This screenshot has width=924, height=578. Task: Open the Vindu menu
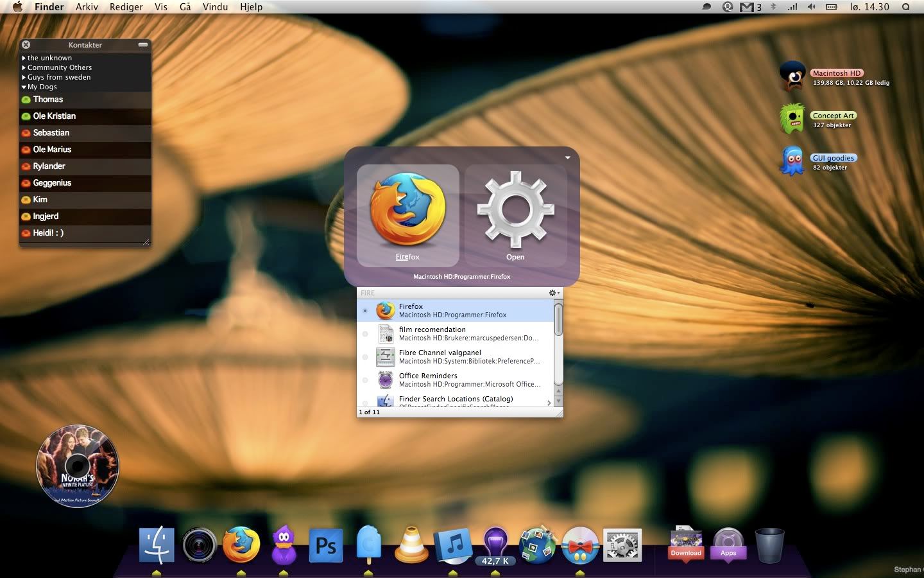pyautogui.click(x=215, y=7)
